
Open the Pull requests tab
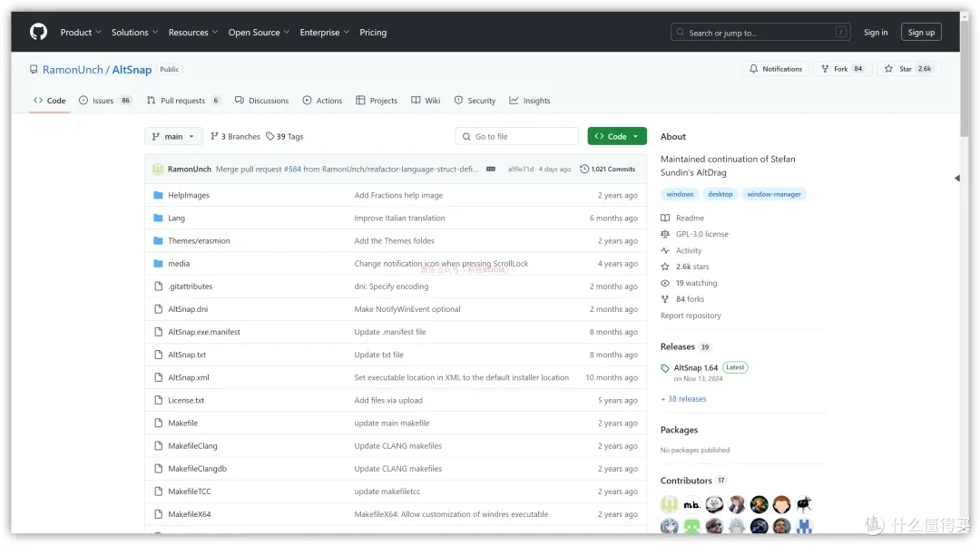point(183,101)
